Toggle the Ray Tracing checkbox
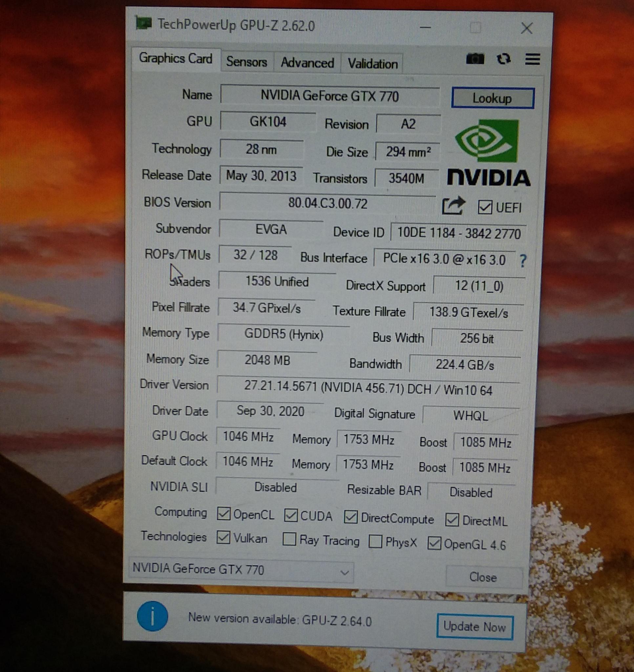 [289, 539]
